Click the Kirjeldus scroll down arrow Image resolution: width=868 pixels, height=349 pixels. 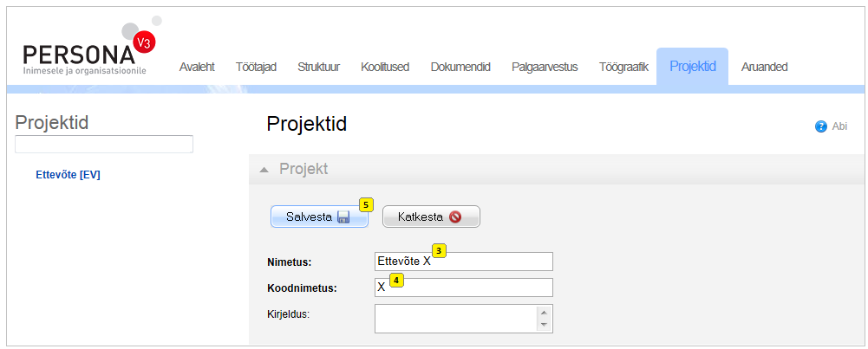click(545, 325)
